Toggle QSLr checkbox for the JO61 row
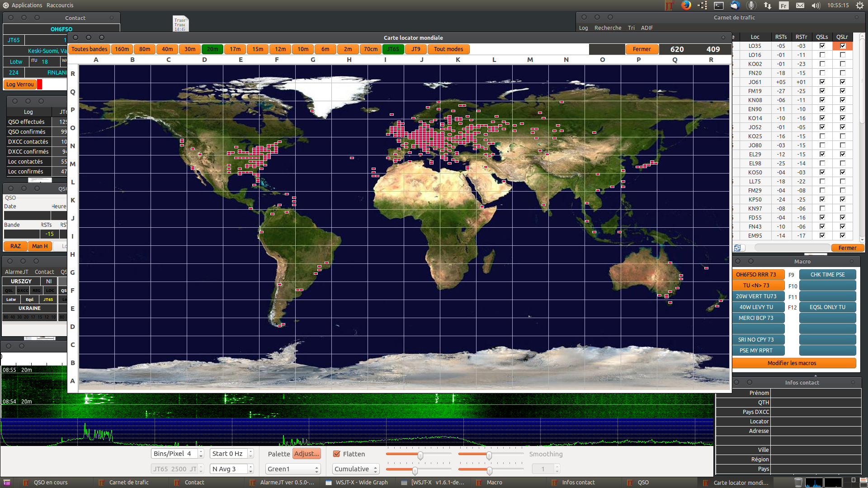This screenshot has height=488, width=868. pos(842,82)
